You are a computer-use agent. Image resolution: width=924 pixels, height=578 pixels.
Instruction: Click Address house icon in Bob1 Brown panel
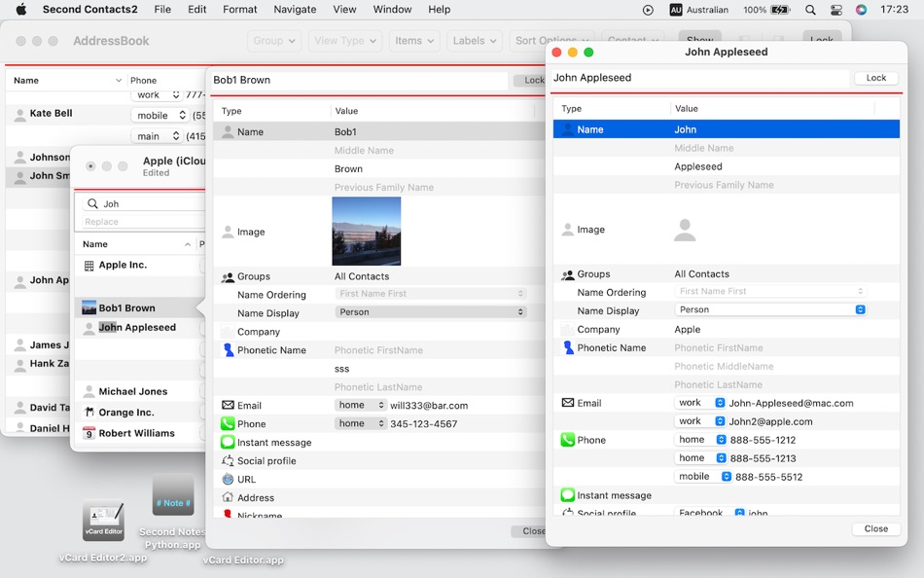228,497
